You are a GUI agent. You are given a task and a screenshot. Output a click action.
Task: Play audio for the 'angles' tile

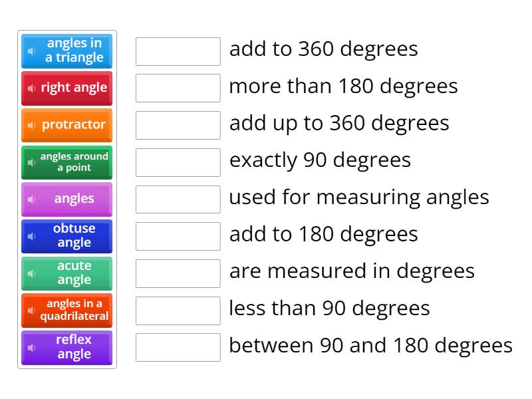[33, 199]
